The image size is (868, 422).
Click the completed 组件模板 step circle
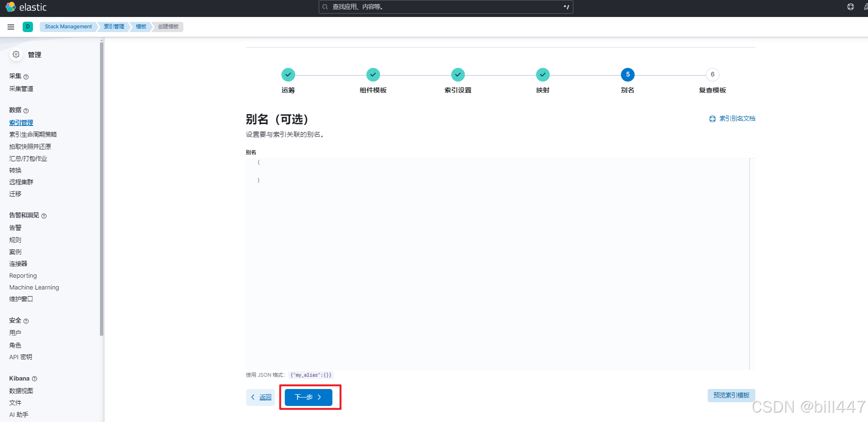click(x=373, y=74)
